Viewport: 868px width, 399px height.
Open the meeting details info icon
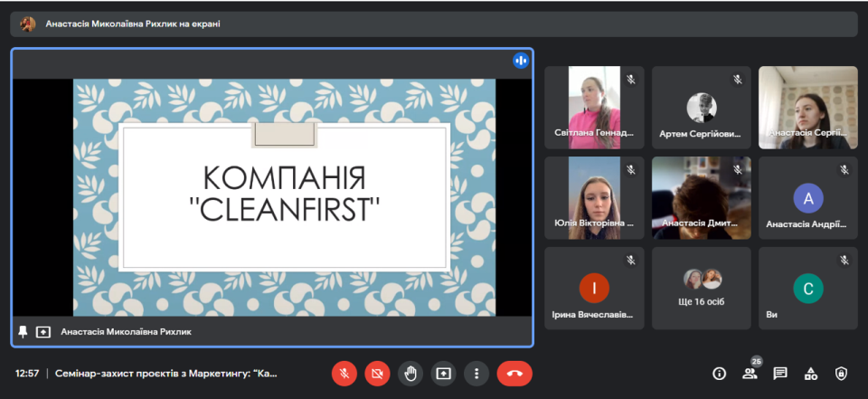click(x=720, y=373)
